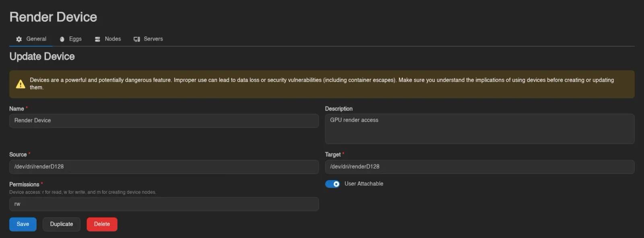Viewport: 644px width, 238px height.
Task: Click the monitor icon beside Servers
Action: 137,39
